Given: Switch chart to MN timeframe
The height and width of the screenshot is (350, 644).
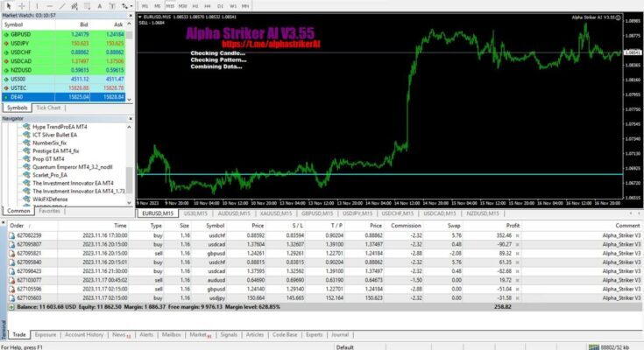Looking at the screenshot, I should pyautogui.click(x=245, y=6).
